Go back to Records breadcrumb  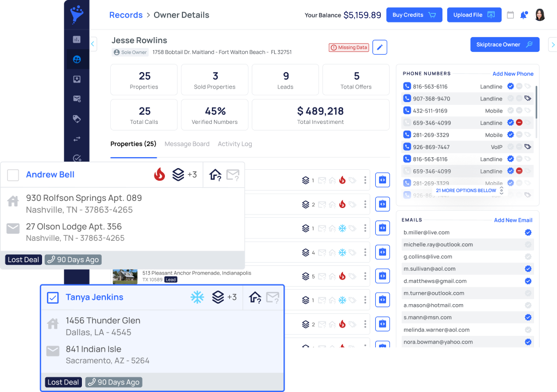(x=126, y=15)
